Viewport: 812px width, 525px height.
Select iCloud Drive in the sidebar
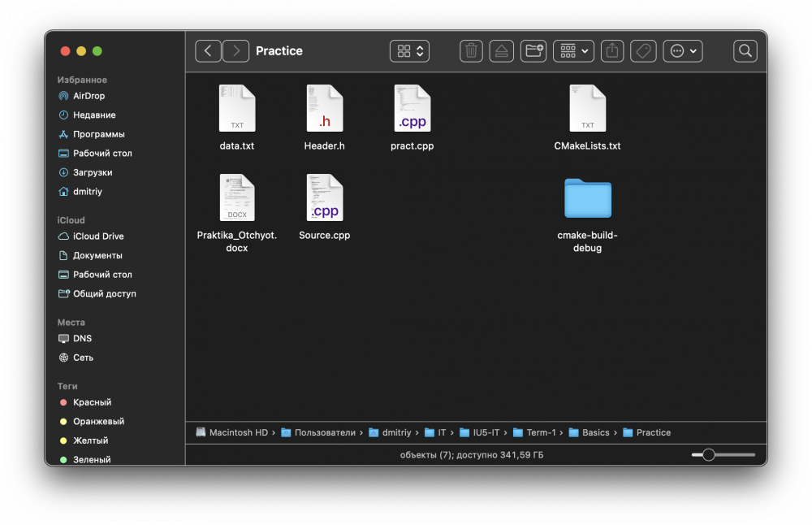[x=97, y=236]
